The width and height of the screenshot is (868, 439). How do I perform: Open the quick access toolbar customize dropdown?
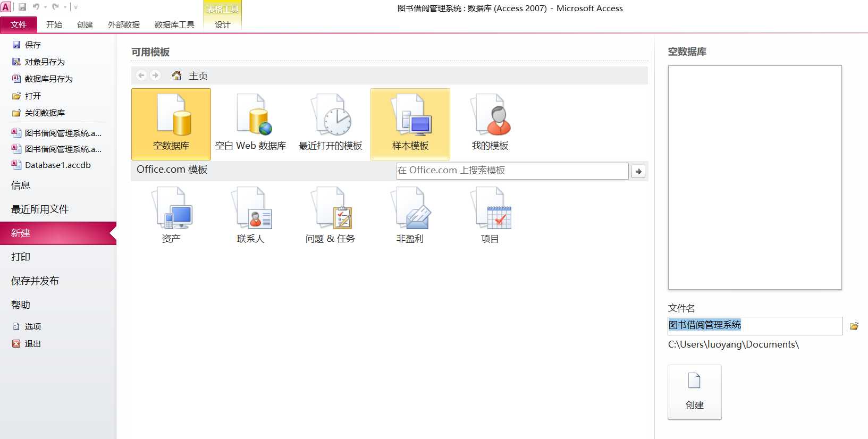[x=75, y=7]
